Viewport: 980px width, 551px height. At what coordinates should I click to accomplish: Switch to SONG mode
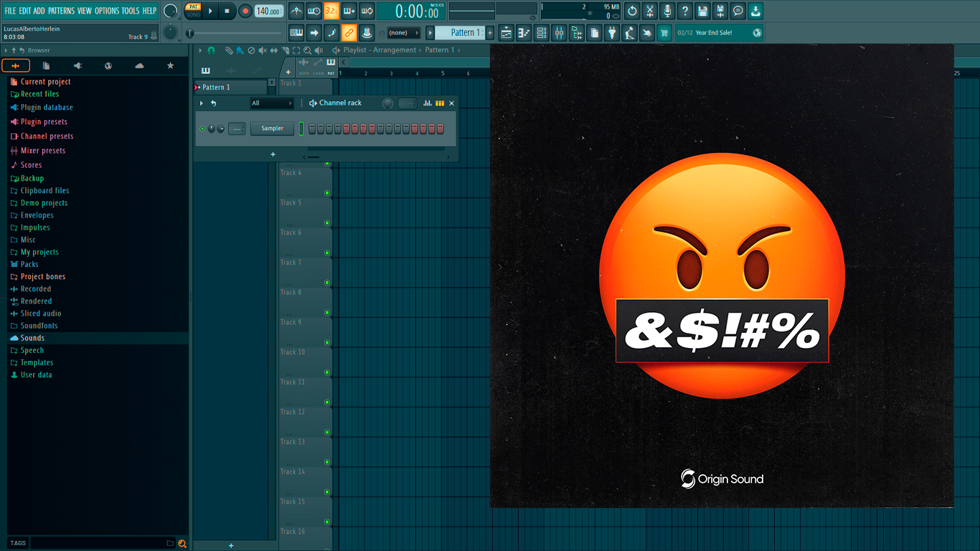pos(194,15)
